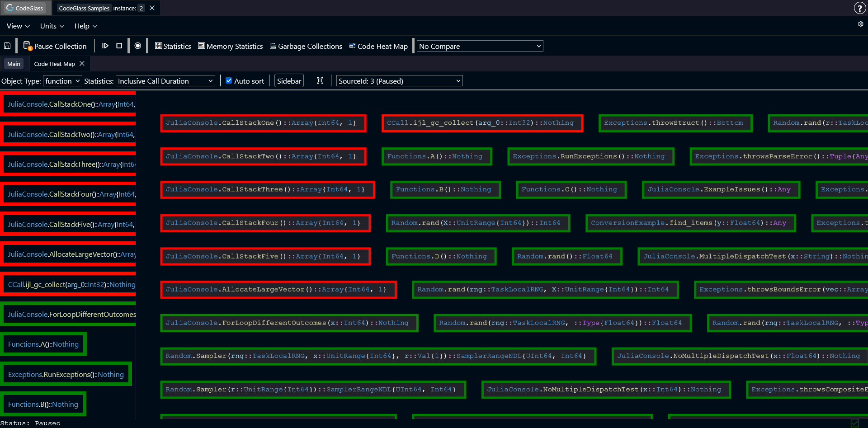Open the Units menu
The width and height of the screenshot is (868, 428).
(52, 26)
